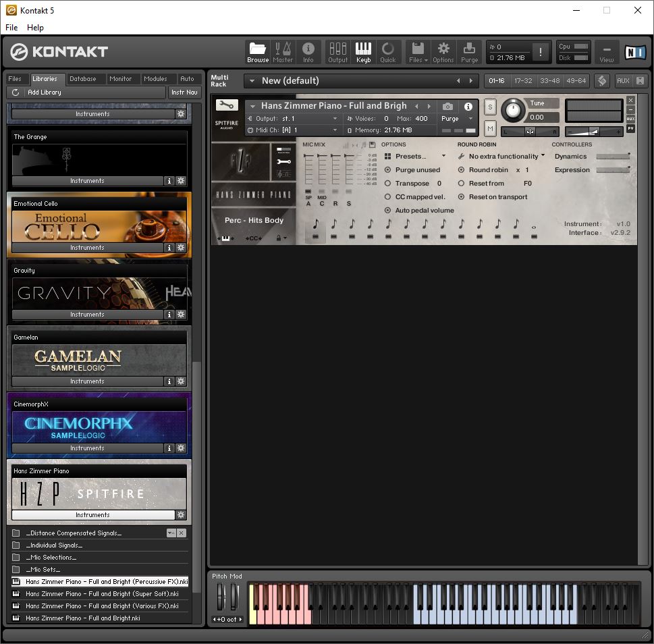The width and height of the screenshot is (654, 644).
Task: Click the Dynamics controller slider
Action: [613, 157]
